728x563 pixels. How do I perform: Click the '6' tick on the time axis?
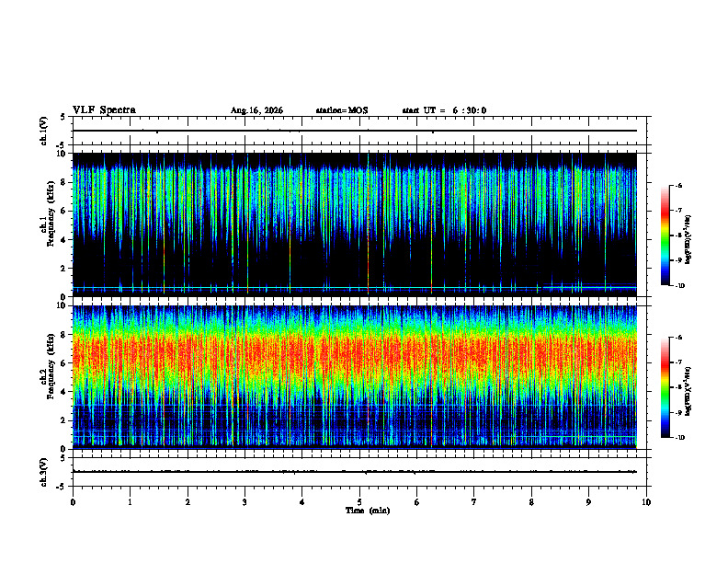[x=416, y=502]
